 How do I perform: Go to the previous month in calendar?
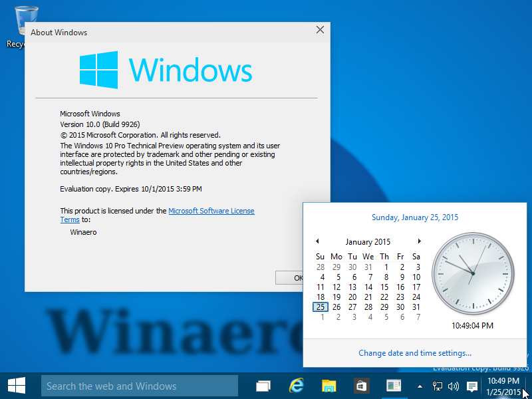tap(317, 241)
